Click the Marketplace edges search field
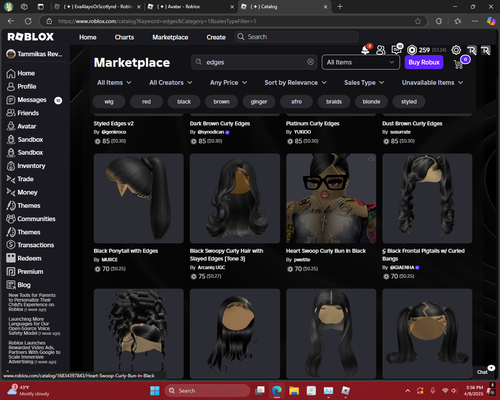This screenshot has width=500, height=400. point(254,62)
